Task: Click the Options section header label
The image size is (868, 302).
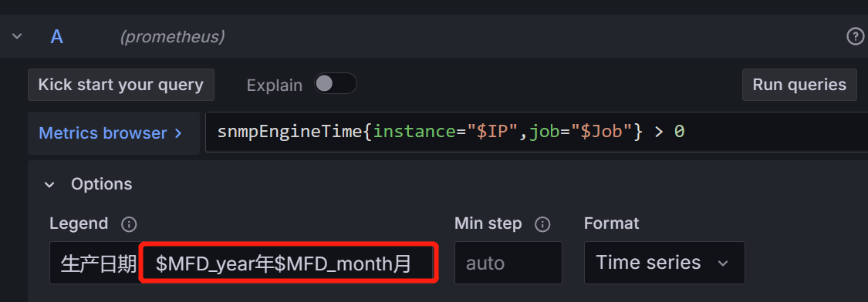Action: tap(101, 184)
